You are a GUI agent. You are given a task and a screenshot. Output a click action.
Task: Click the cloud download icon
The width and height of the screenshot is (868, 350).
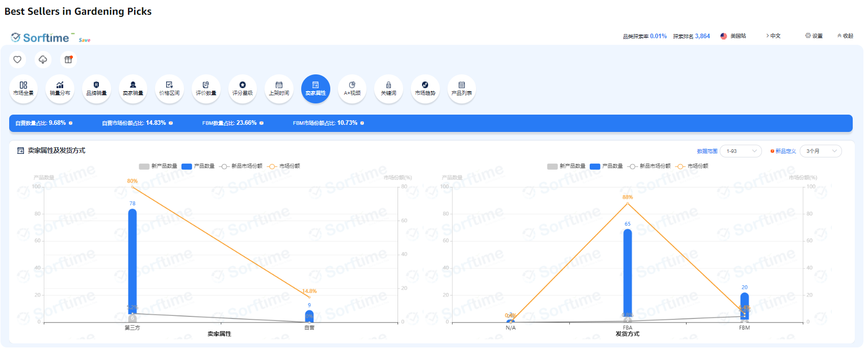point(43,60)
